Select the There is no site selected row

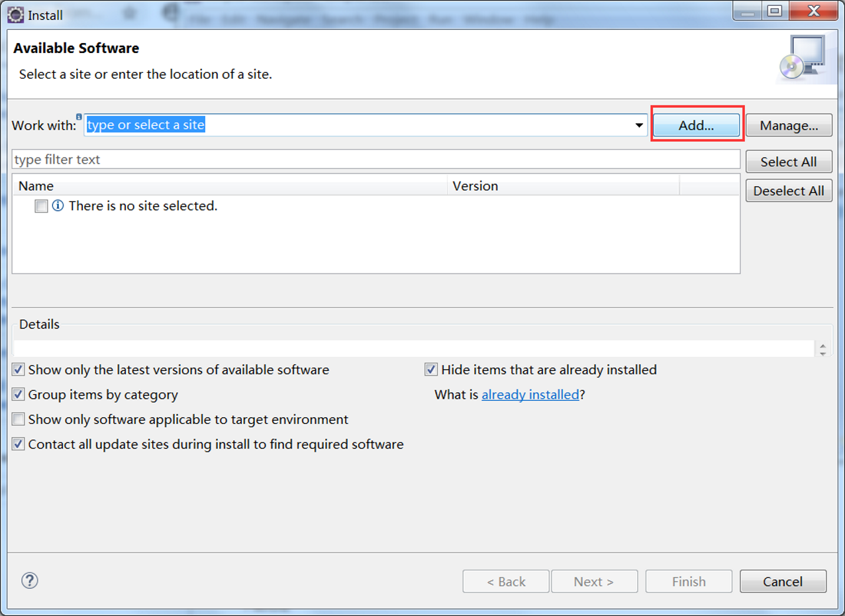[376, 206]
